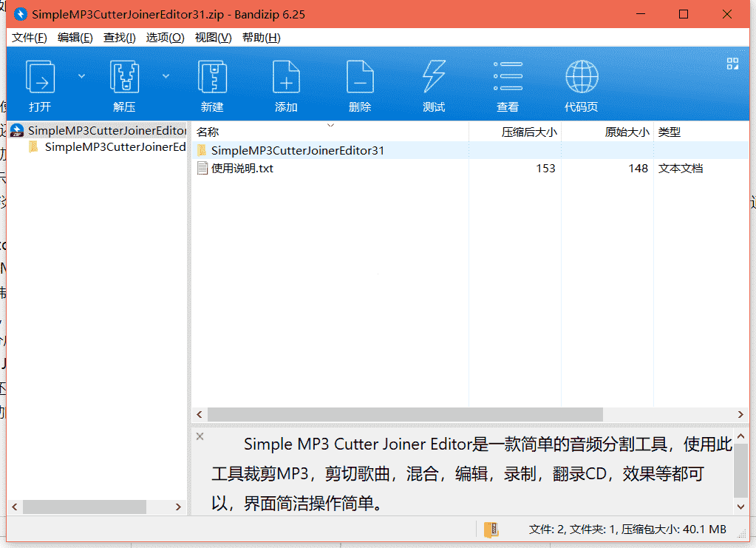Click the status bar file count text
The height and width of the screenshot is (548, 756).
coord(627,530)
